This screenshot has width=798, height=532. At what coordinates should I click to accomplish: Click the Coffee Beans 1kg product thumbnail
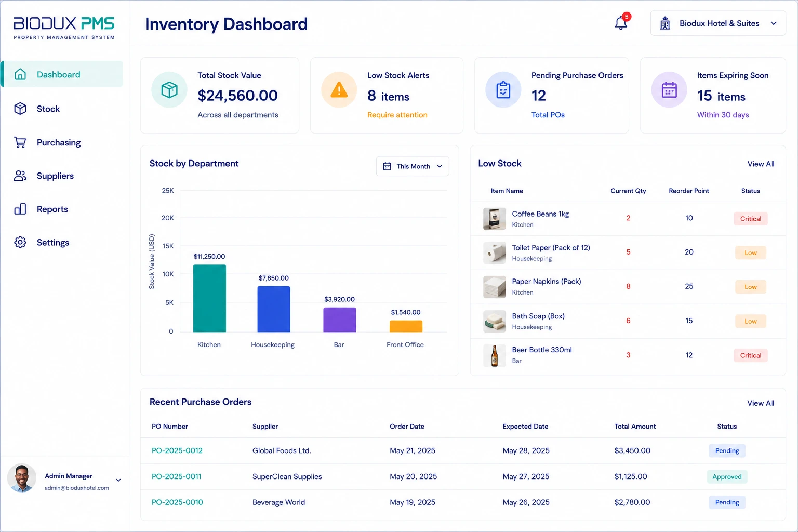click(495, 219)
